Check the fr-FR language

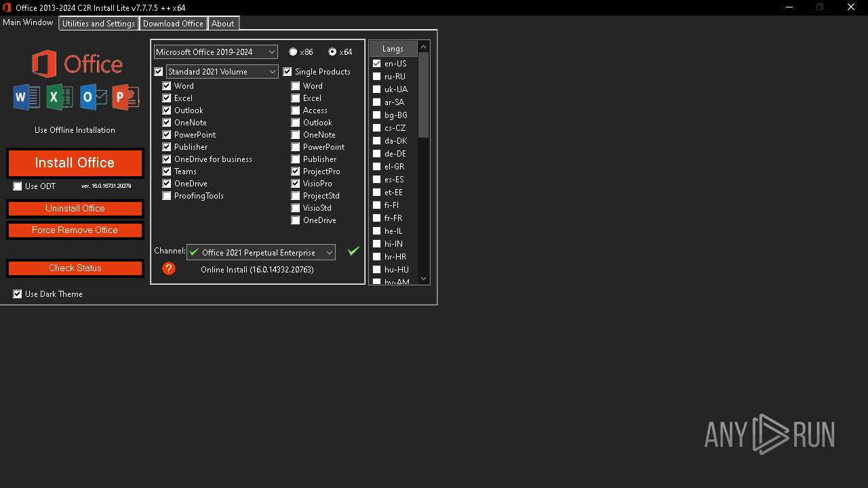[x=377, y=218]
